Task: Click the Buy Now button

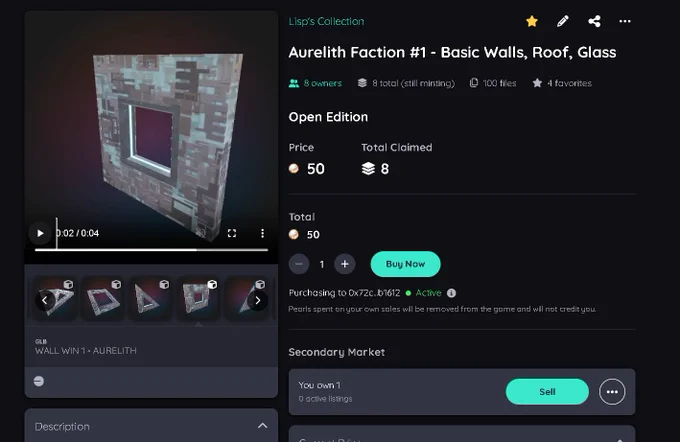Action: pyautogui.click(x=405, y=264)
